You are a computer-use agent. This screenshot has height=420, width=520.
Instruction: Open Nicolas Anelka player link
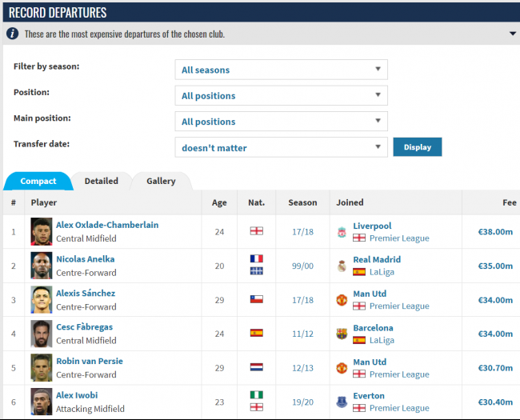[x=86, y=259]
